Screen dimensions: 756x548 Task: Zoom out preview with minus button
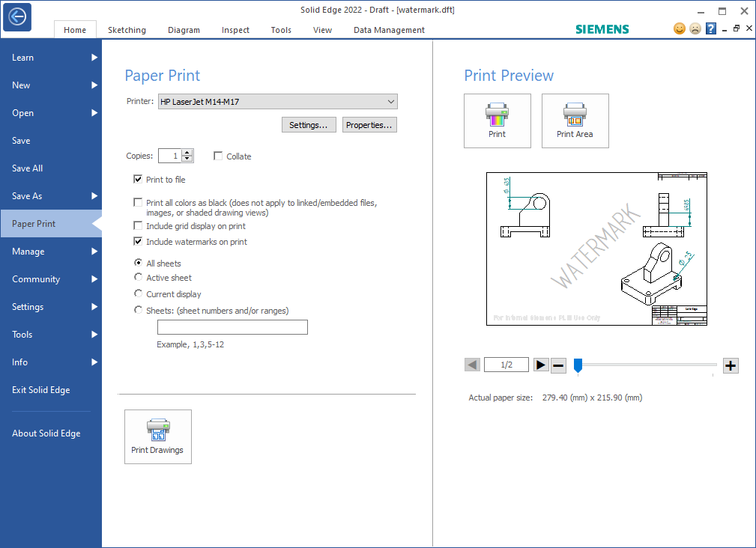pos(558,365)
